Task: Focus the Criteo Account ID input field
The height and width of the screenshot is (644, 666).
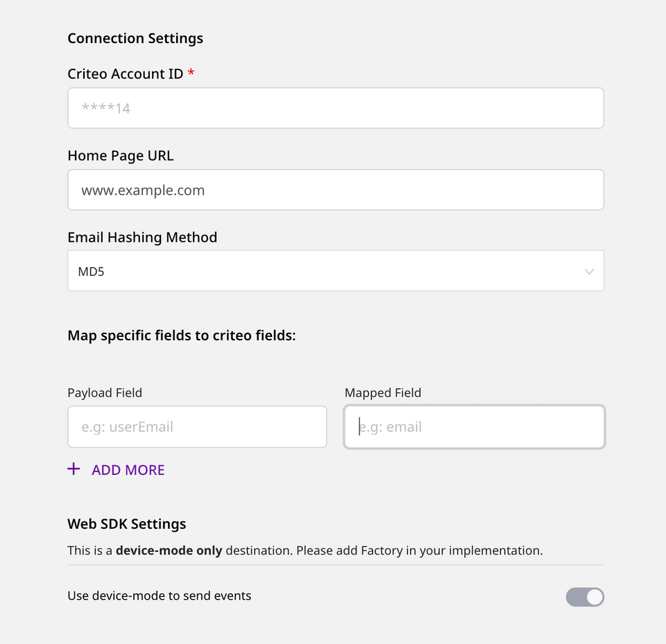Action: 335,108
